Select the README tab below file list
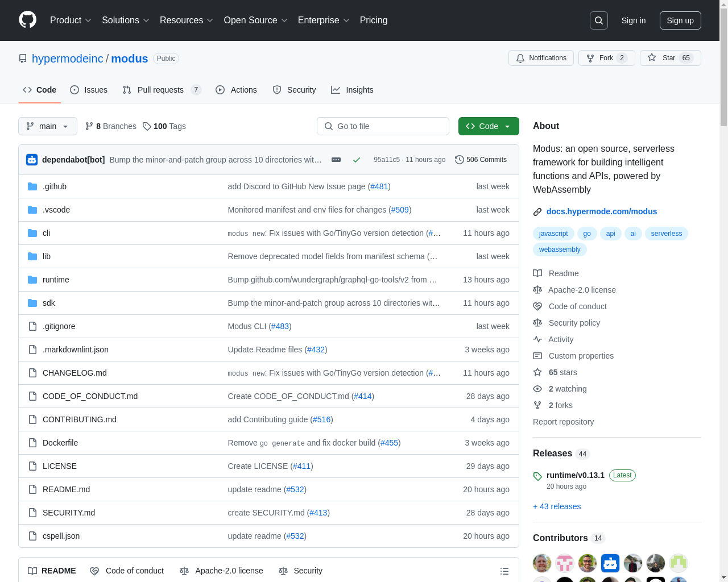The image size is (728, 582). tap(52, 571)
